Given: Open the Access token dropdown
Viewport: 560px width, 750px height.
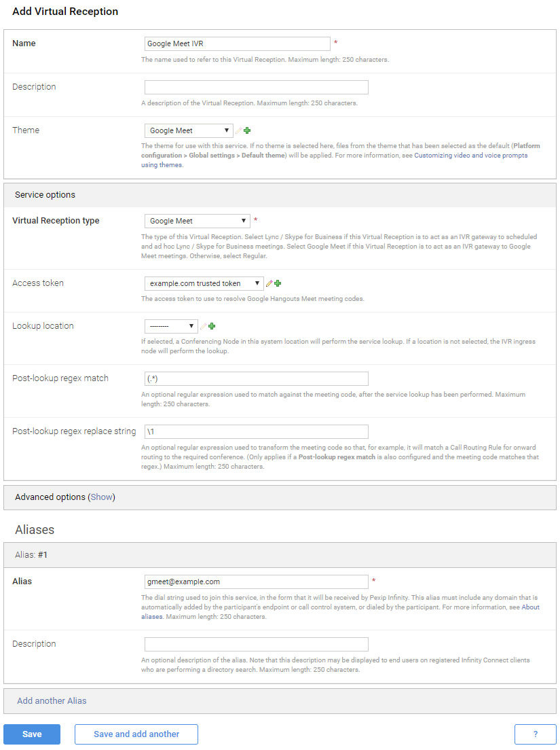Looking at the screenshot, I should coord(204,283).
